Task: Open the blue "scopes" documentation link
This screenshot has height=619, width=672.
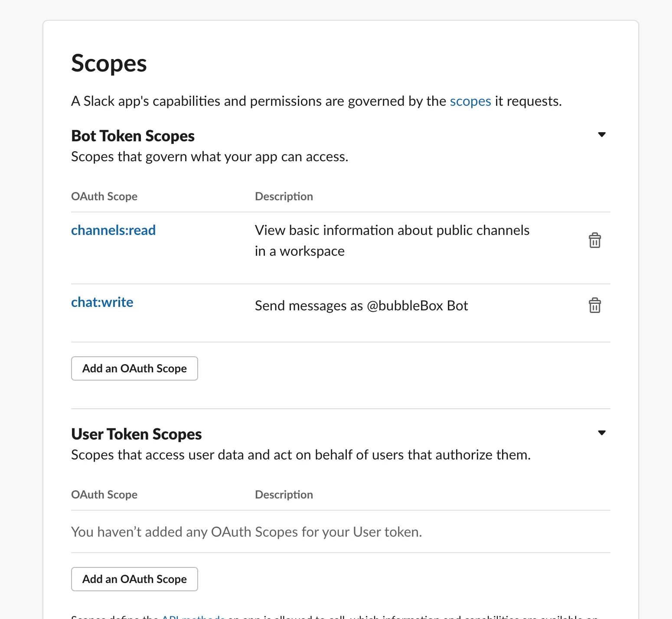Action: coord(470,101)
